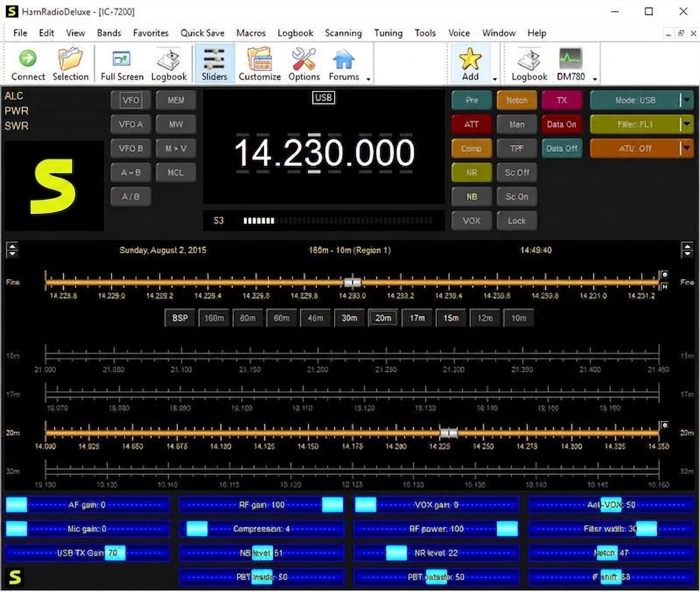The width and height of the screenshot is (700, 592).
Task: Toggle the NB noise blanker button
Action: click(471, 196)
